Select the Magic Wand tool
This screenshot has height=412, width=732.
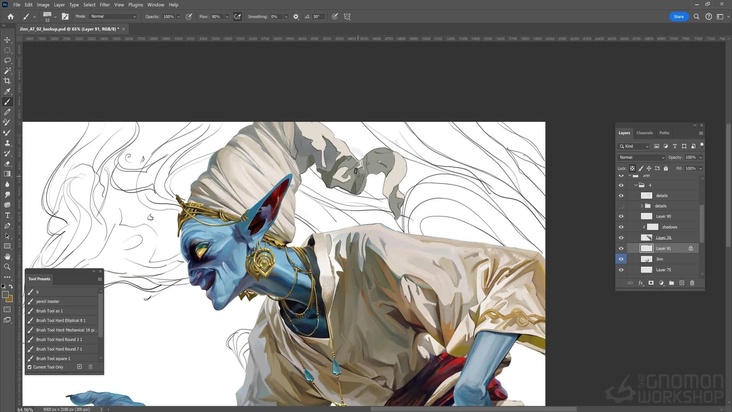point(7,70)
